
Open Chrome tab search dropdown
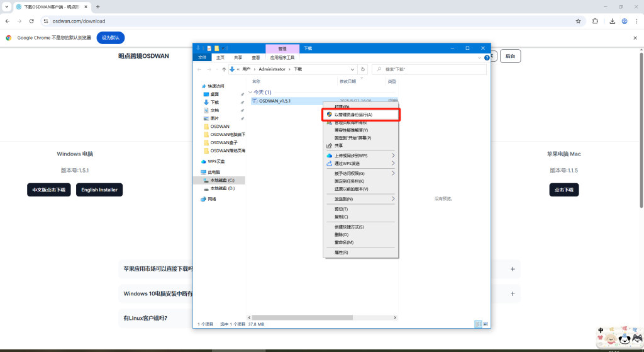pos(6,6)
